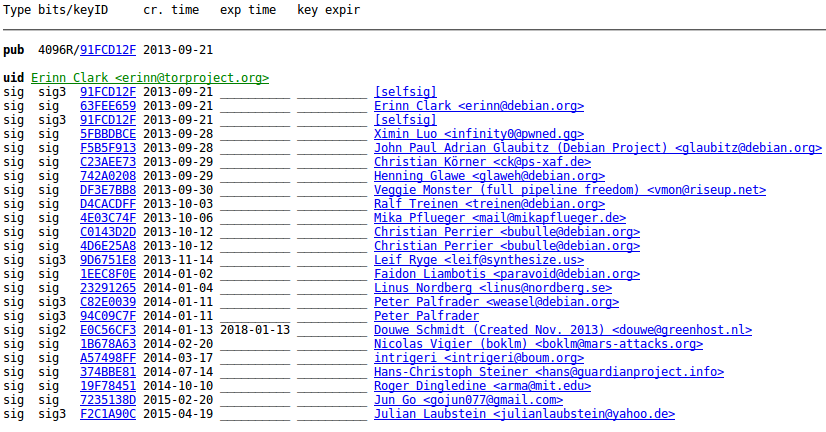The image size is (826, 432).
Task: Open key ID F2C1A90C link
Action: 107,414
